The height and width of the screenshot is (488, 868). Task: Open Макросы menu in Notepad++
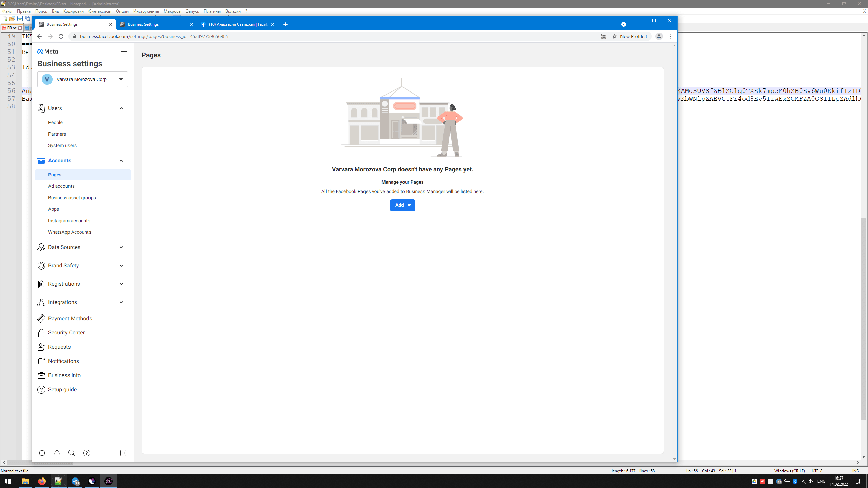172,11
